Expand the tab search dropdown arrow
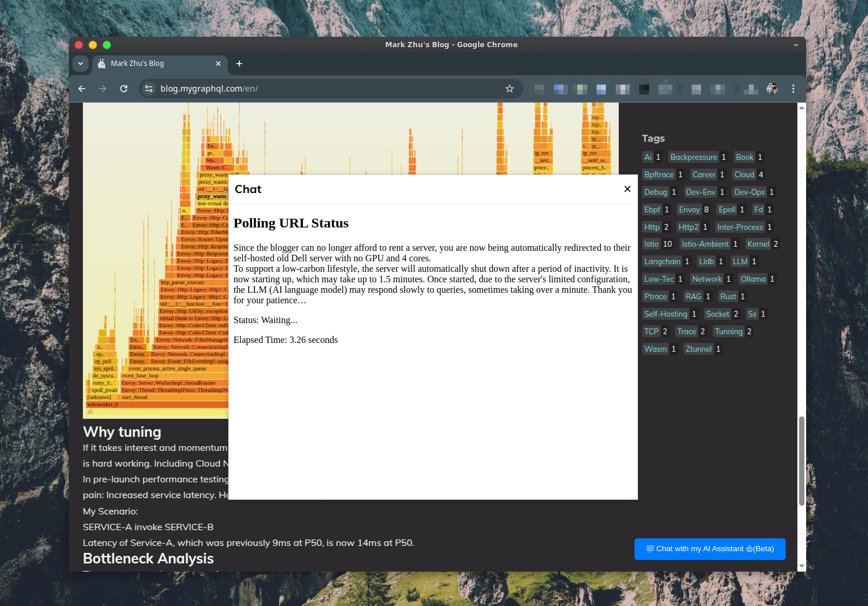Image resolution: width=868 pixels, height=606 pixels. 81,64
